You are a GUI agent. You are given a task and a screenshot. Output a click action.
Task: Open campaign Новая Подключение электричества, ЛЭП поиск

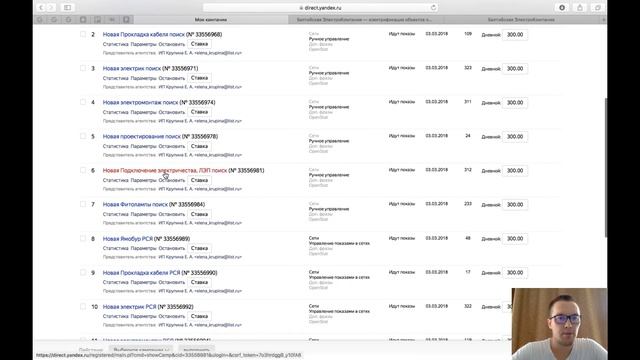coord(165,171)
